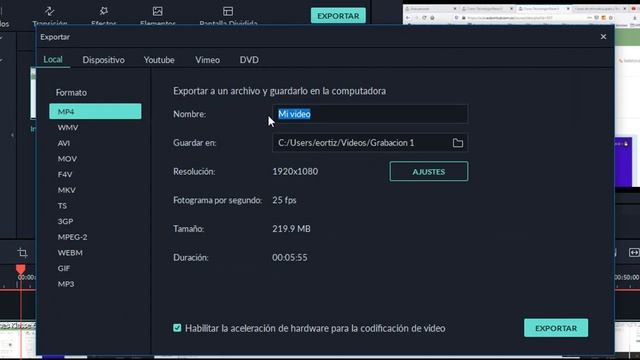Click the Nombre text field
Viewport: 640px width, 360px height.
coord(370,114)
